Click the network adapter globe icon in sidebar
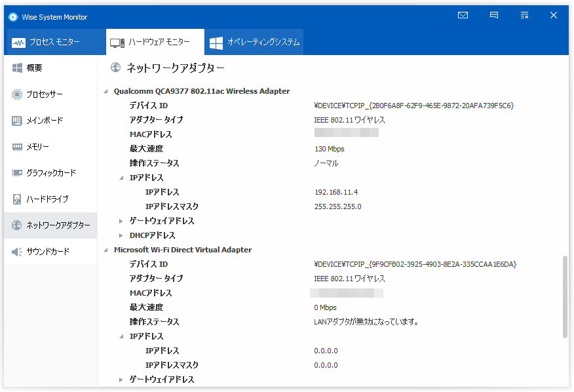This screenshot has width=574, height=392. 17,225
